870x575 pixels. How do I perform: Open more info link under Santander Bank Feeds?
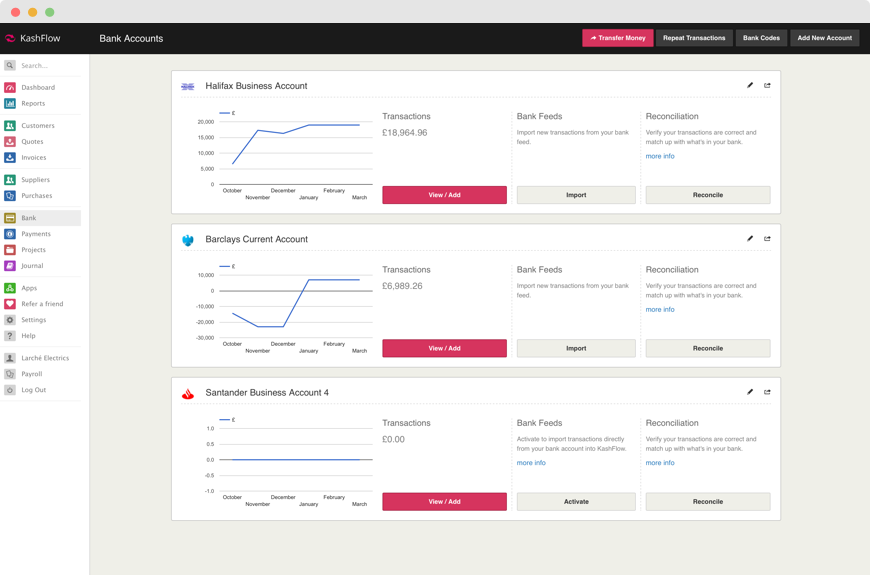[531, 463]
